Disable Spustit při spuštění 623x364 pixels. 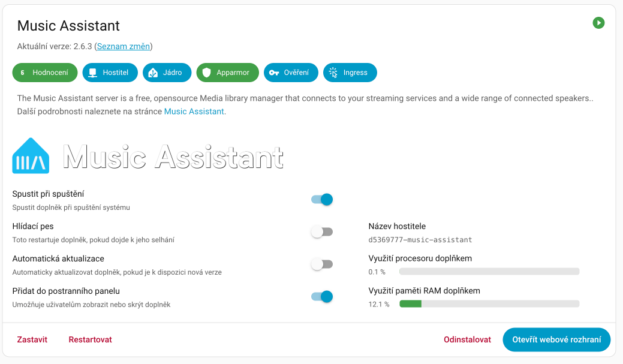[x=322, y=199]
